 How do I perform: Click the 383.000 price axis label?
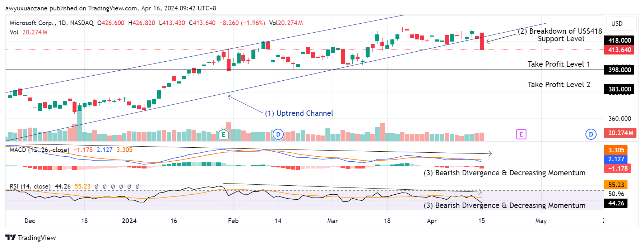pyautogui.click(x=619, y=89)
